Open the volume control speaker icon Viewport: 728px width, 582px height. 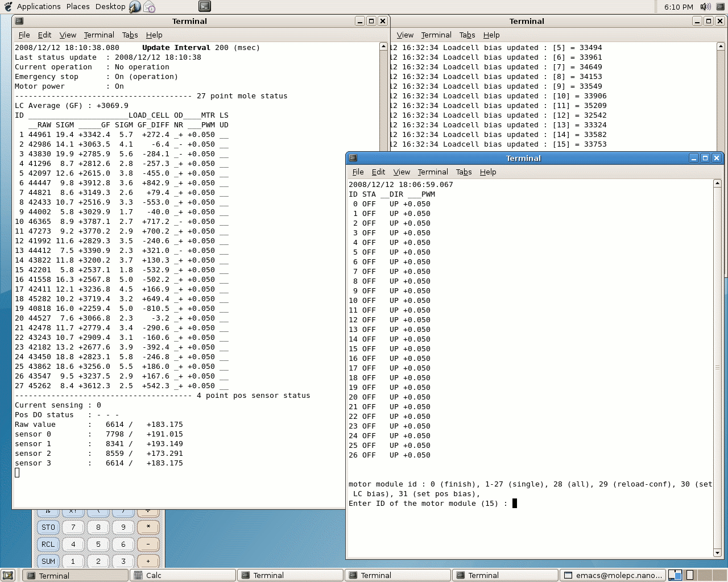pos(705,7)
